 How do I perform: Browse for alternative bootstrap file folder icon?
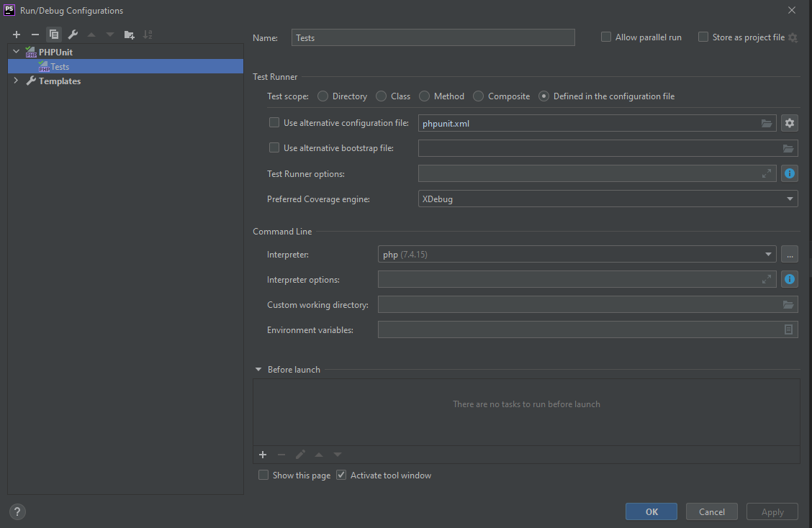788,149
